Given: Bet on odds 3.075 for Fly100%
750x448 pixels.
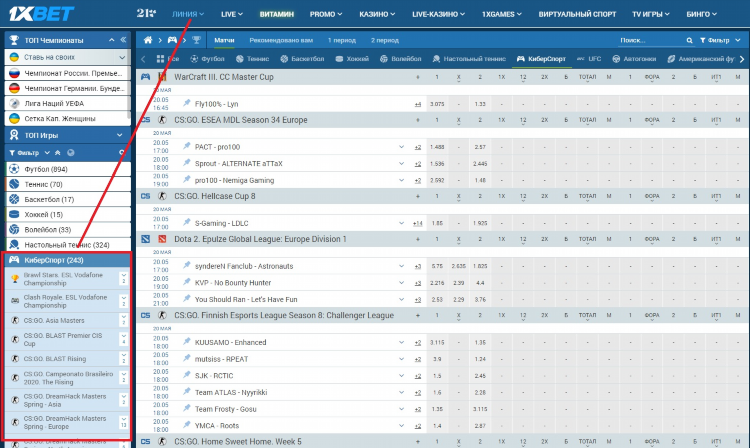Looking at the screenshot, I should click(x=437, y=104).
